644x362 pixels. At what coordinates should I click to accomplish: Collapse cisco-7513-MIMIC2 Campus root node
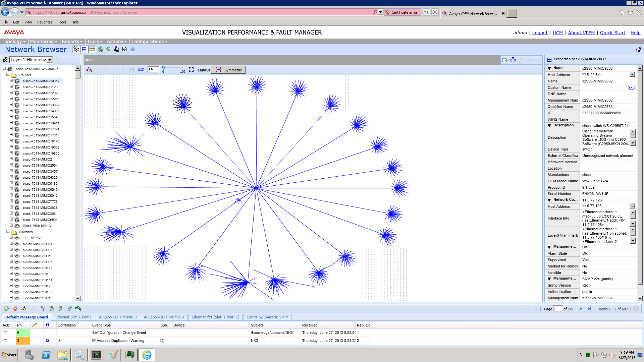click(x=4, y=68)
